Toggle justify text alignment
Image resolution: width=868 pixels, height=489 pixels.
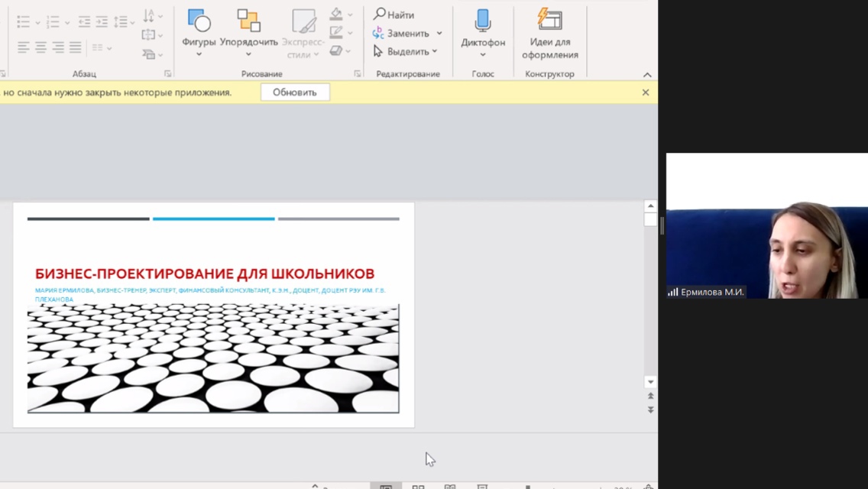point(75,47)
